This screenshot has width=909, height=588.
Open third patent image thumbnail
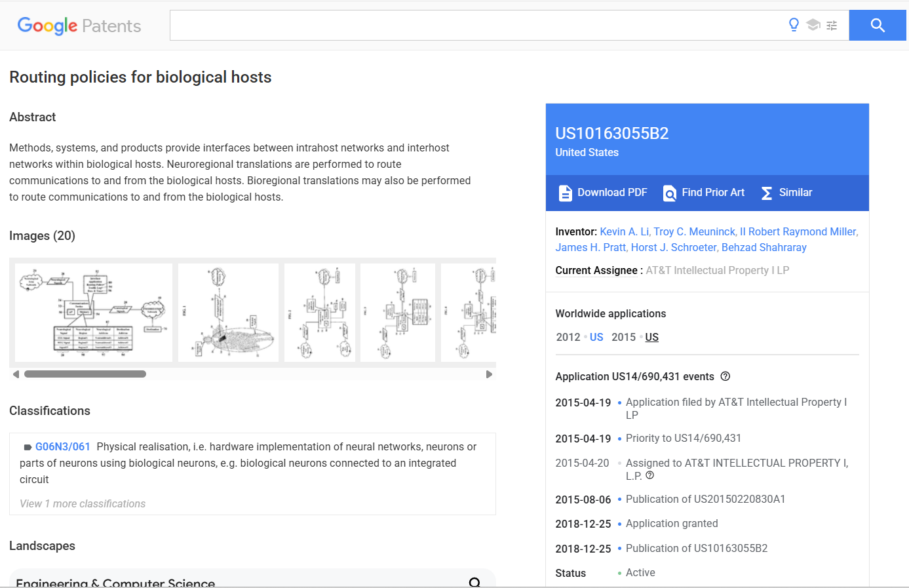(x=320, y=313)
